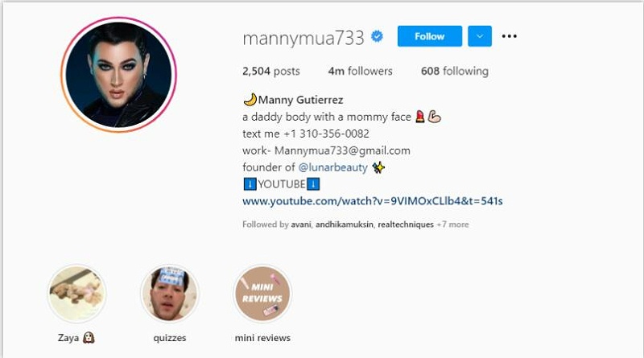This screenshot has width=644, height=358.
Task: Expand the suggested accounts dropdown arrow
Action: [480, 36]
